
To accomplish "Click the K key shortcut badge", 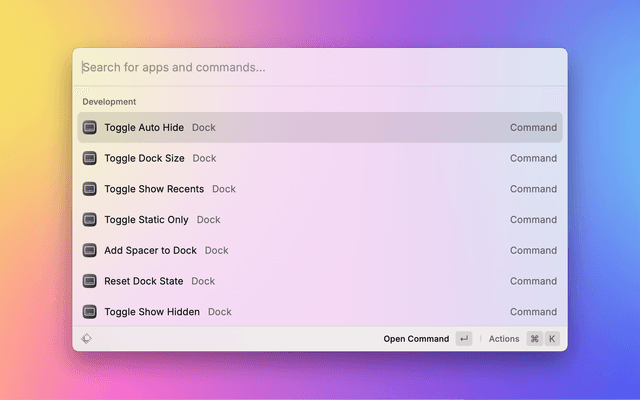I will coord(552,339).
